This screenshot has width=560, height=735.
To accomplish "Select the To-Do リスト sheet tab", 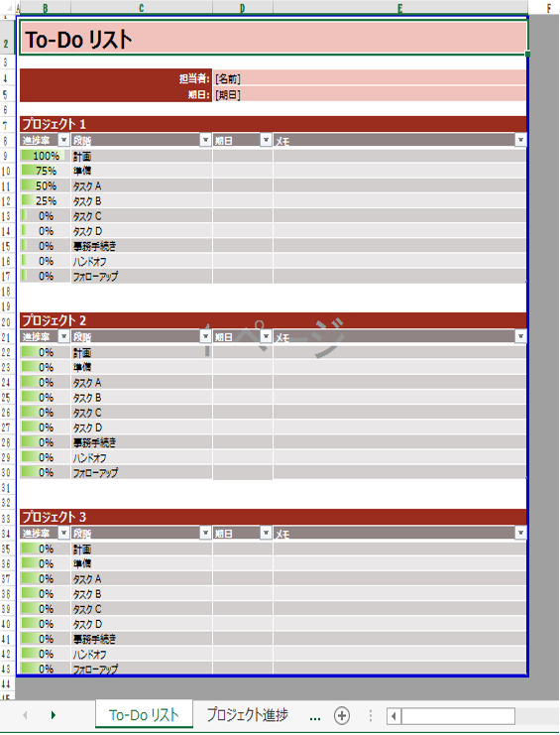I will tap(145, 714).
